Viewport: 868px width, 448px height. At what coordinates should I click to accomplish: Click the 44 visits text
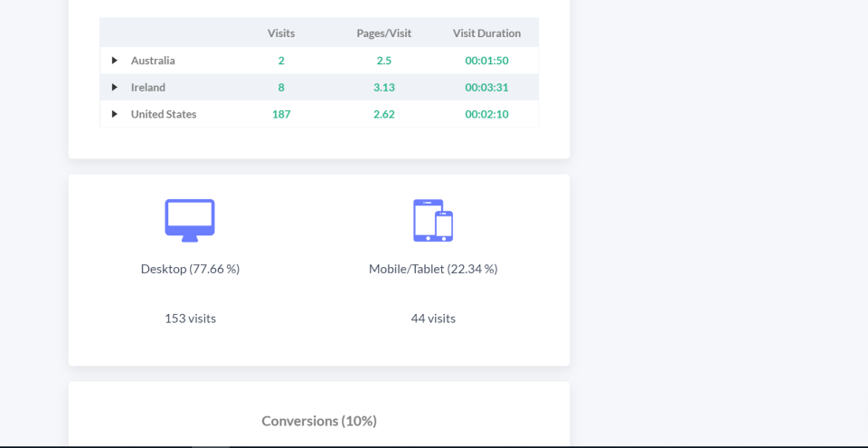coord(433,319)
